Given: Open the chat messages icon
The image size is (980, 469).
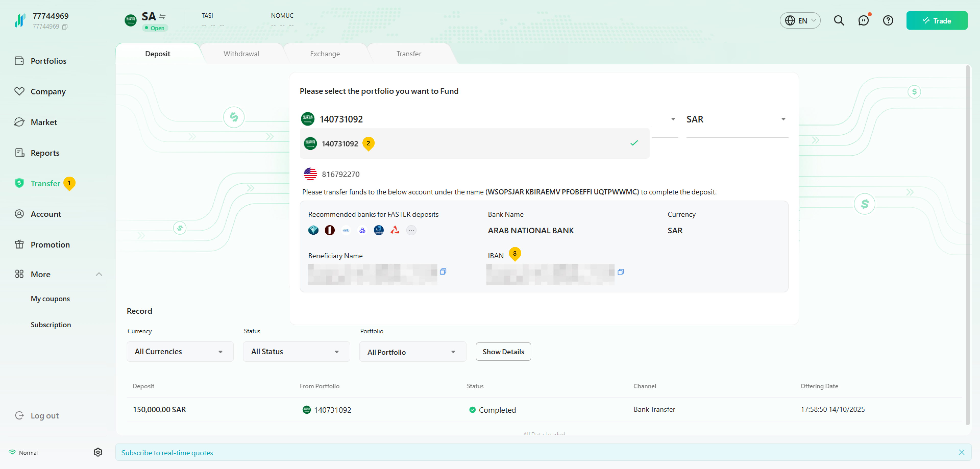Looking at the screenshot, I should click(863, 20).
